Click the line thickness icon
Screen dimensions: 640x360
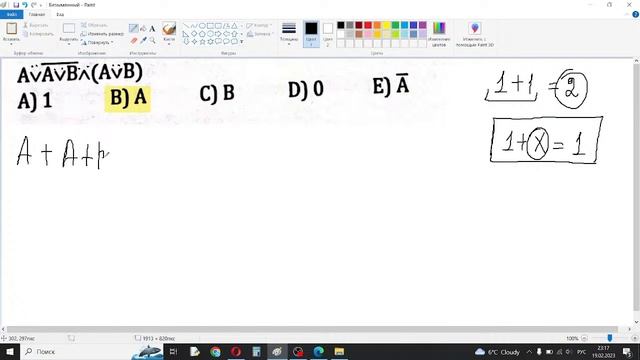click(x=289, y=28)
